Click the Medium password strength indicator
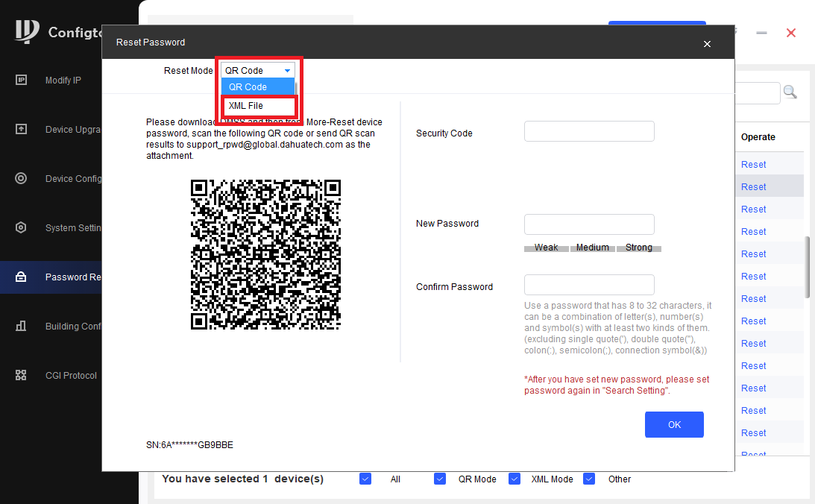This screenshot has height=504, width=815. tap(593, 248)
